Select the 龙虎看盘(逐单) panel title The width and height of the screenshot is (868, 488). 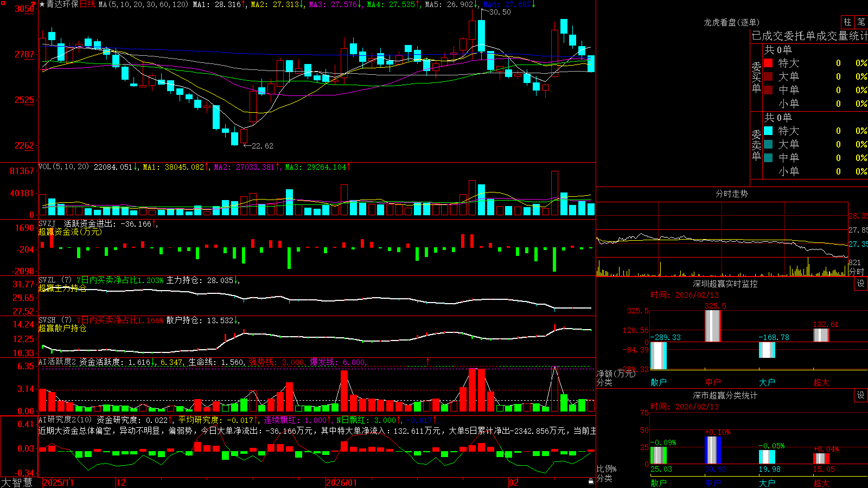731,22
